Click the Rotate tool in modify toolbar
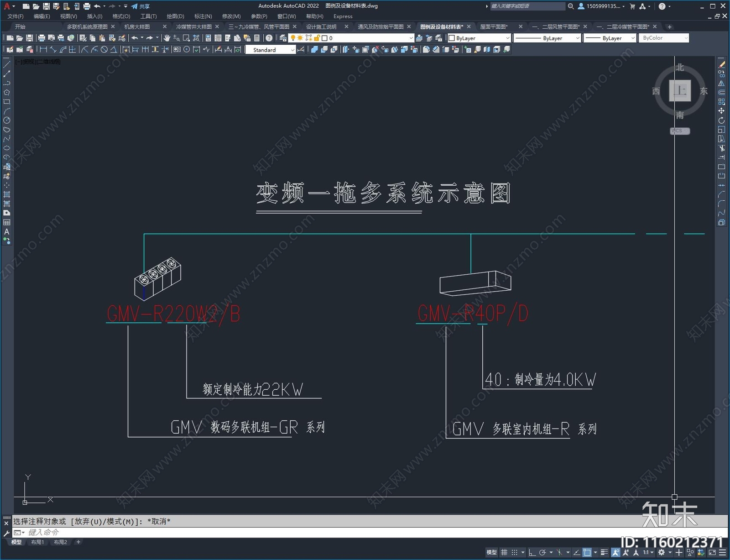This screenshot has height=560, width=730. point(721,120)
